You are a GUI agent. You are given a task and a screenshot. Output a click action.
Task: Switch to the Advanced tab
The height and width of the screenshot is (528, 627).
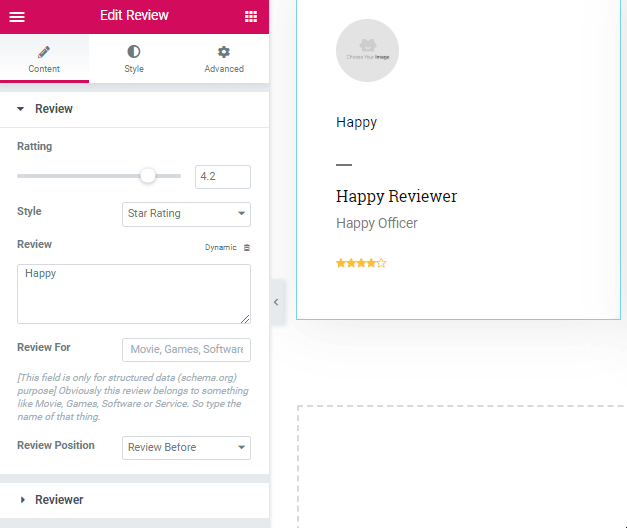[x=224, y=58]
